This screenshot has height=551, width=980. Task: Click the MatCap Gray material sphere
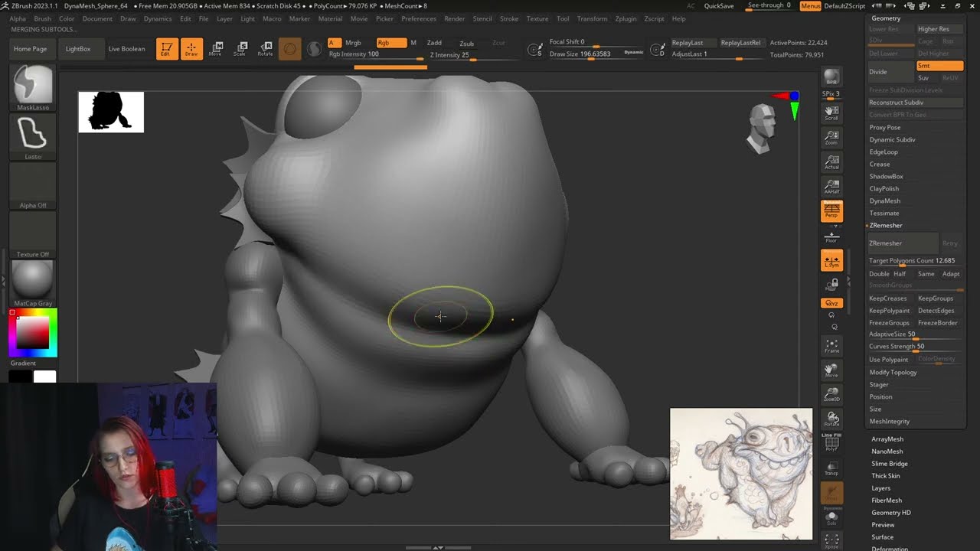tap(33, 279)
